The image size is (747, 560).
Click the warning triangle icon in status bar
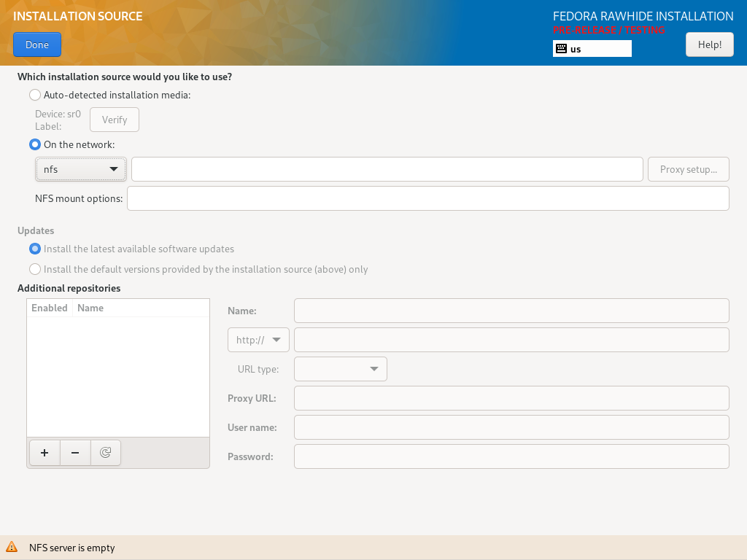[12, 547]
